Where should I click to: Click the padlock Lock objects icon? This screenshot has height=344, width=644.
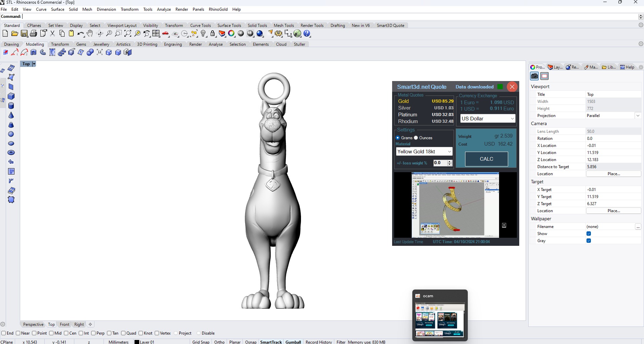coord(213,33)
